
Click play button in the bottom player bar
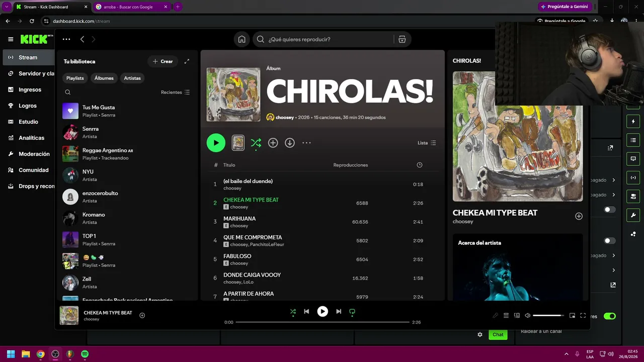pyautogui.click(x=323, y=312)
